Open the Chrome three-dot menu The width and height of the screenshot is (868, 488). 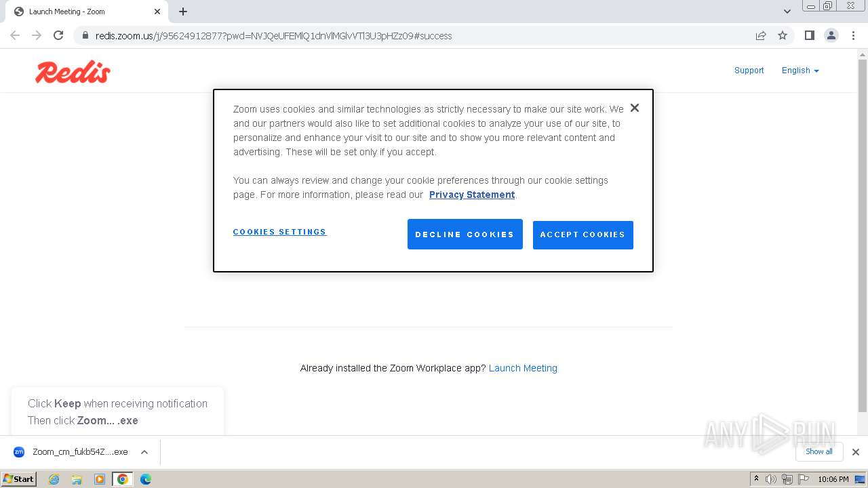point(854,35)
